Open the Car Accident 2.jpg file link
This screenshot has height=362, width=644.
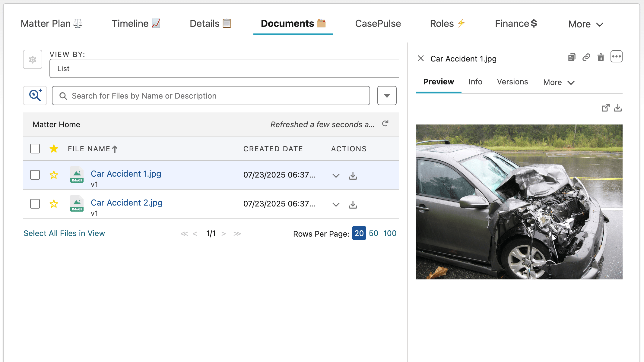click(126, 203)
